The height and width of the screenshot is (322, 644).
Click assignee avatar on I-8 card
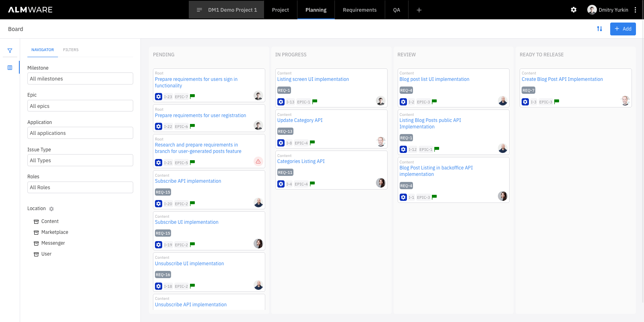pyautogui.click(x=381, y=142)
